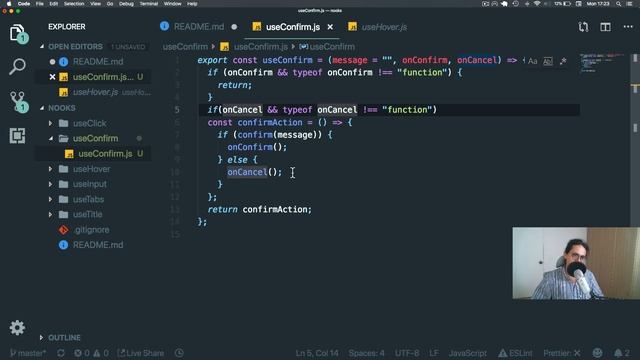Open notifications bell in status bar
Viewport: 640px width, 360px height.
[x=622, y=353]
